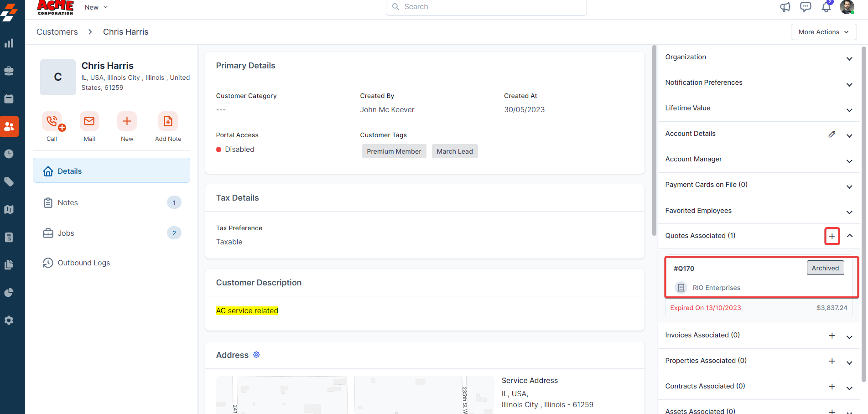Click the Premium Member tag

pos(394,151)
